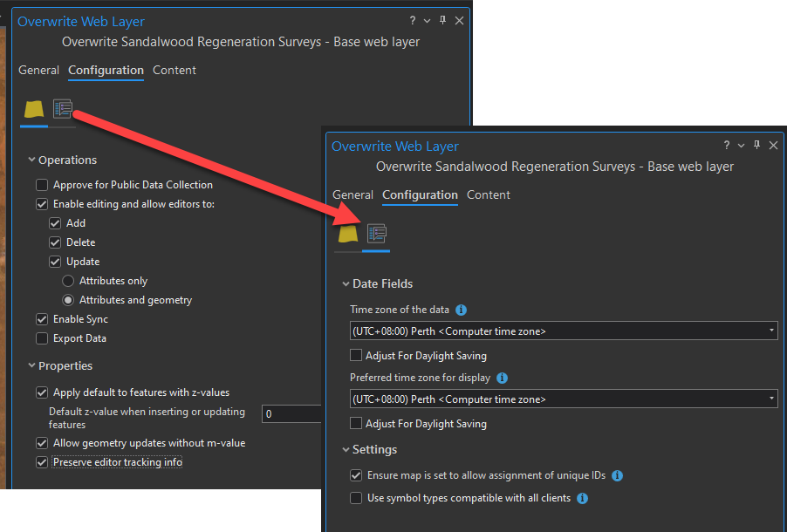787x532 pixels.
Task: Open the properties list configuration icon
Action: pos(377,235)
